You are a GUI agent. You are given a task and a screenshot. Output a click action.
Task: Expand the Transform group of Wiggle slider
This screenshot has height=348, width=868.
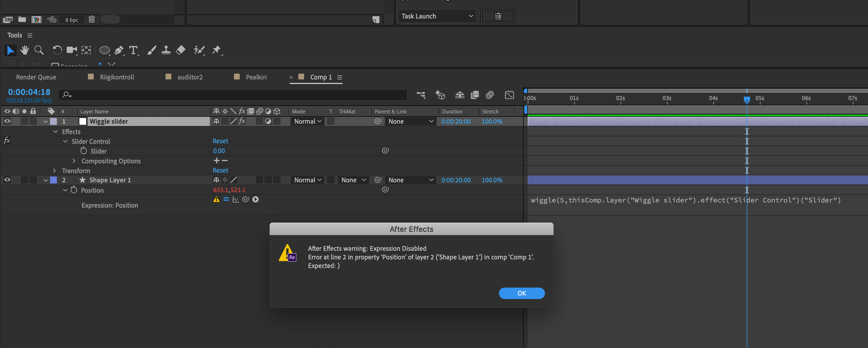(55, 171)
